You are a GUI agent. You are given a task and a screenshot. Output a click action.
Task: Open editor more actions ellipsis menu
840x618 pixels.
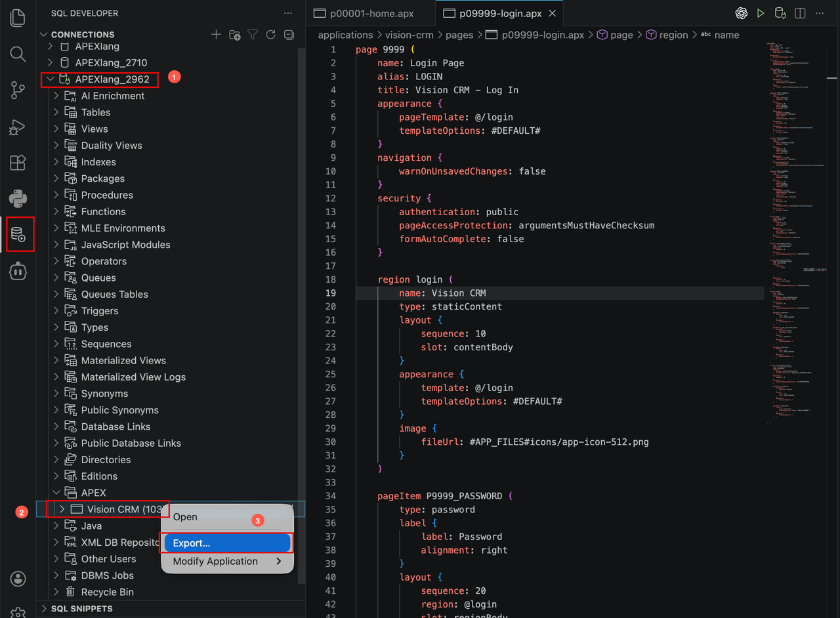click(819, 13)
